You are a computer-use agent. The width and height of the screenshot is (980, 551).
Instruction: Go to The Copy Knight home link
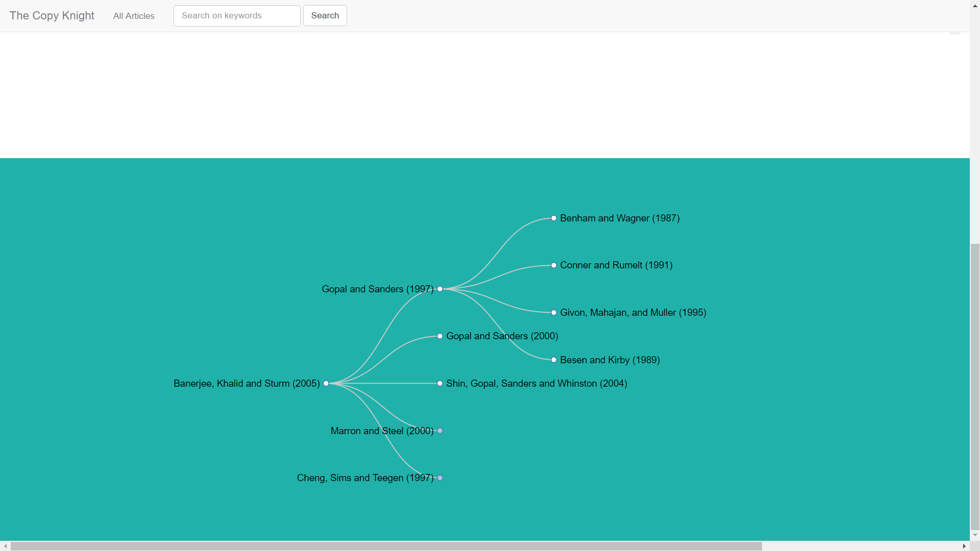52,15
